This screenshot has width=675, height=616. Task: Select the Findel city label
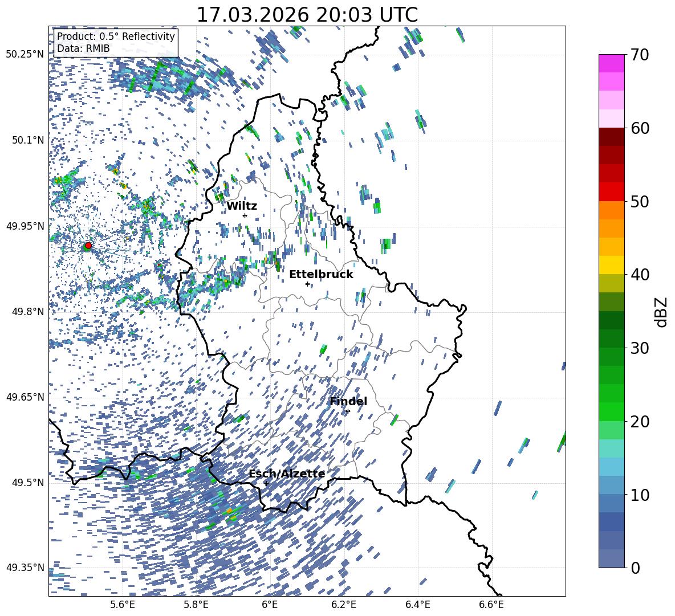[x=348, y=402]
